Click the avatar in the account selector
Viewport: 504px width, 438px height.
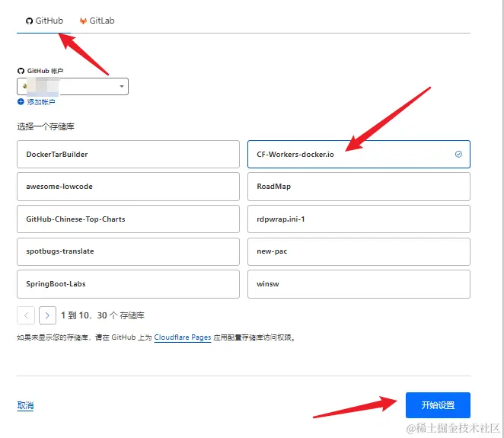pos(24,86)
